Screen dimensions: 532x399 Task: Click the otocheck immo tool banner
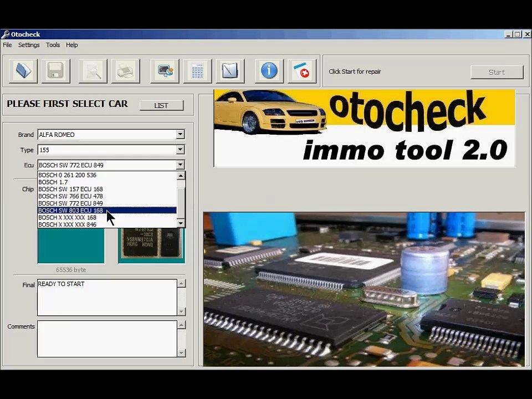[365, 128]
